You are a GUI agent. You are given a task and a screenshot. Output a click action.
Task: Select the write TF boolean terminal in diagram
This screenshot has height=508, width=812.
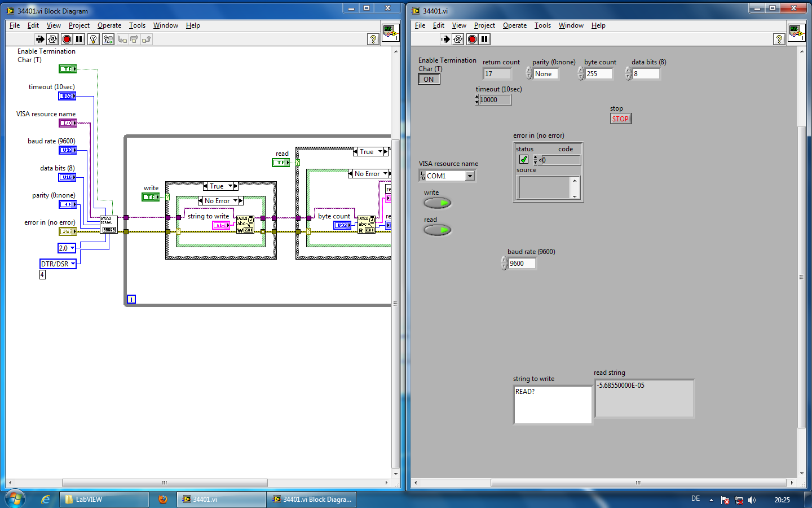click(151, 197)
